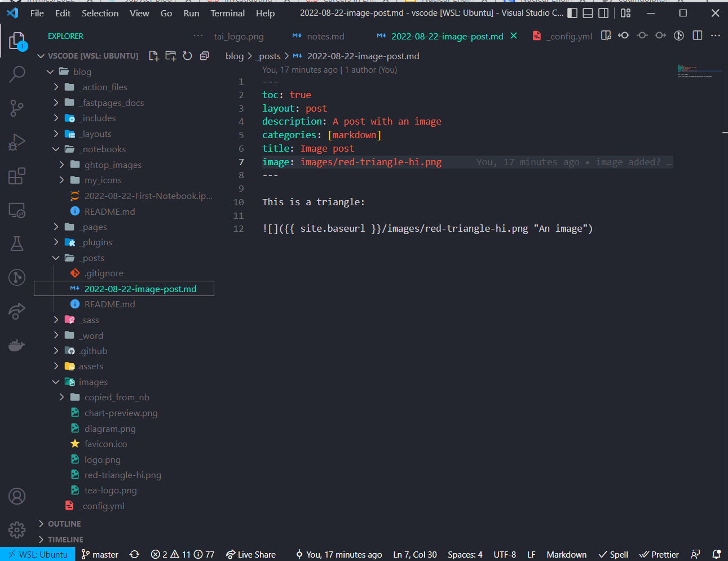Open the Docker view

pos(17,345)
